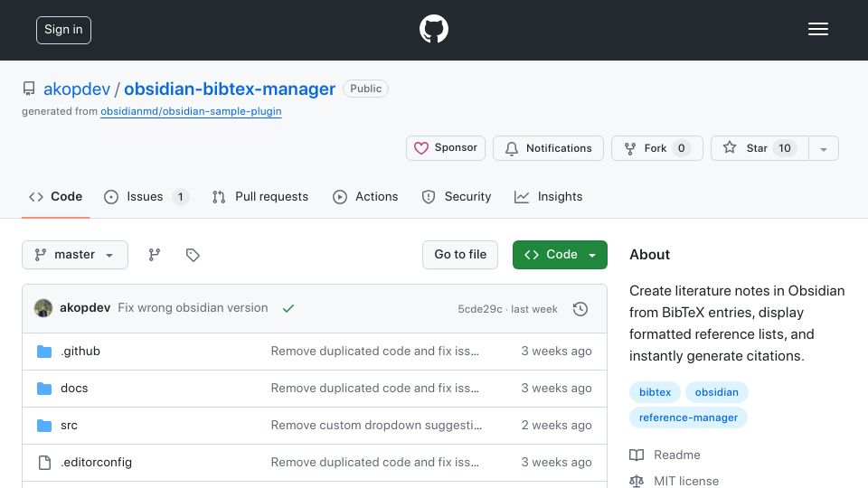Click the '3 weeks ago' timestamp for docs
This screenshot has height=488, width=868.
tap(556, 389)
